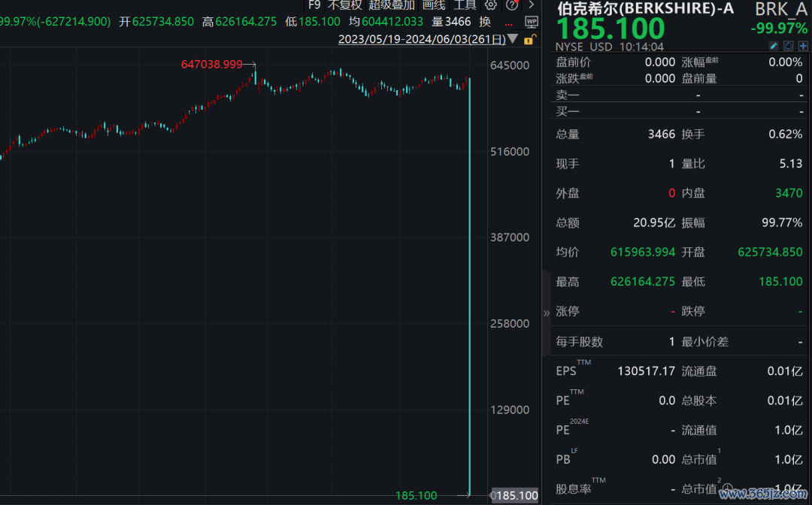Click the 每手股数 label
The height and width of the screenshot is (505, 812).
point(580,342)
